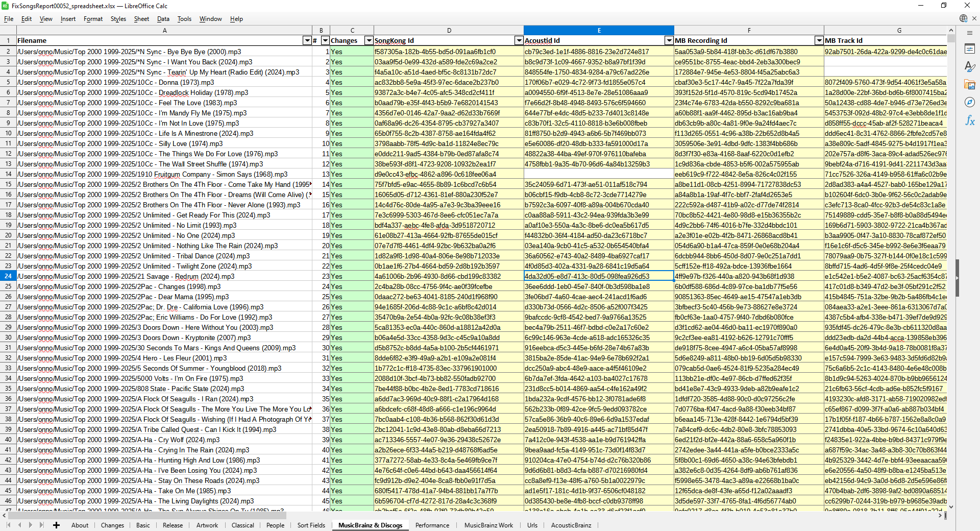Viewport: 980px width, 531px height.
Task: Open the sidebar Functions panel
Action: [x=969, y=120]
